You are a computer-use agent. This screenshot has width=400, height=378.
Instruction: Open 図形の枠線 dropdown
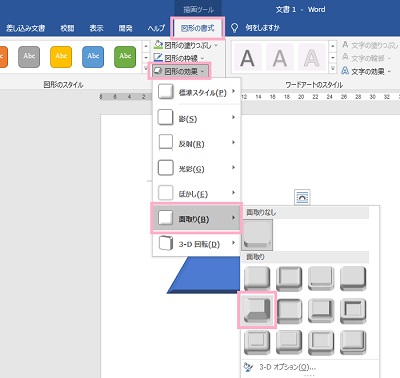click(x=180, y=58)
